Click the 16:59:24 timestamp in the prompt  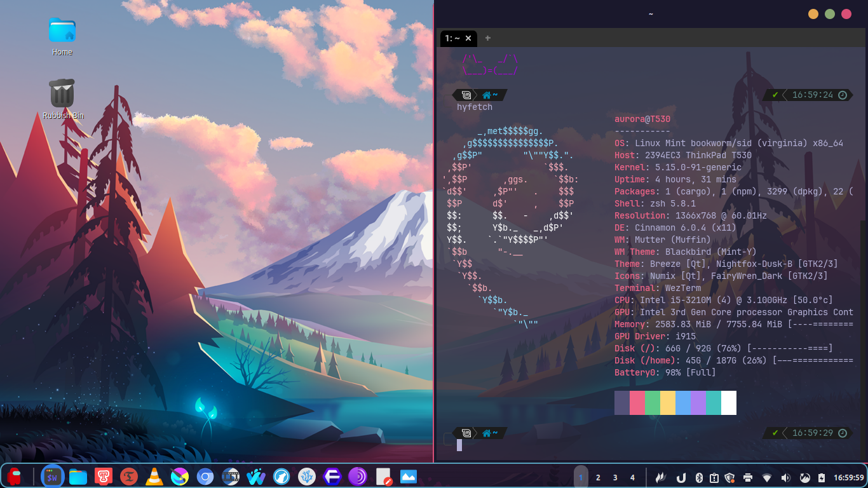[x=813, y=95]
